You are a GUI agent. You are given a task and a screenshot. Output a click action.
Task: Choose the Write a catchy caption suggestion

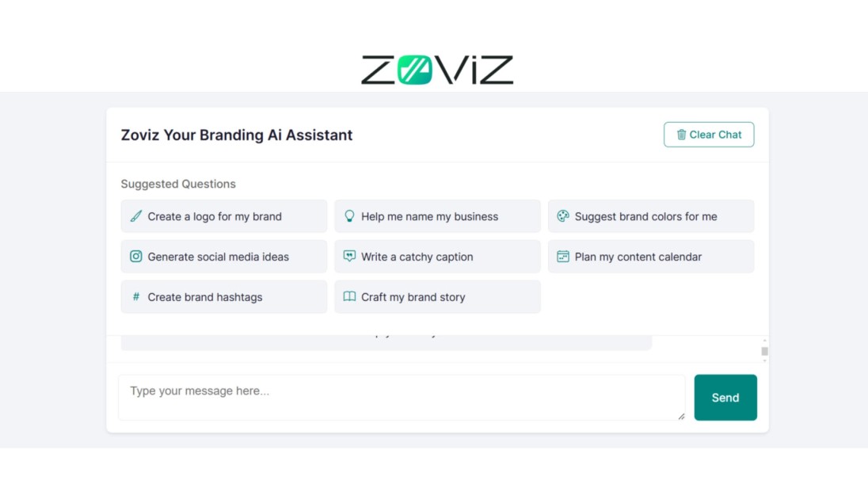(437, 257)
